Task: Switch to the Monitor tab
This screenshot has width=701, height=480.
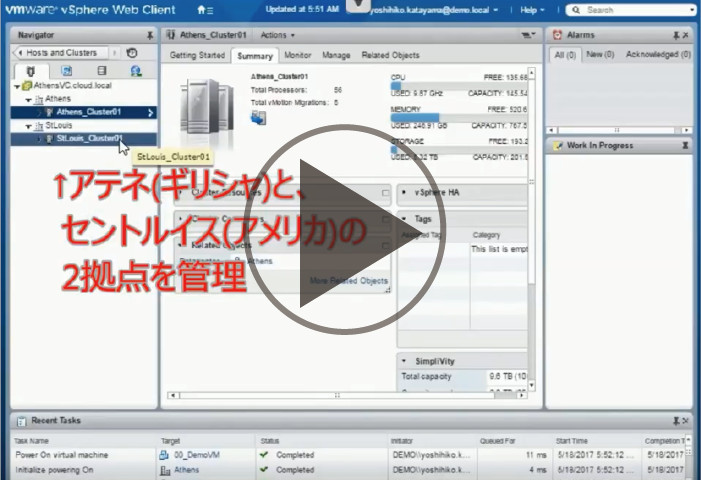Action: pos(298,55)
